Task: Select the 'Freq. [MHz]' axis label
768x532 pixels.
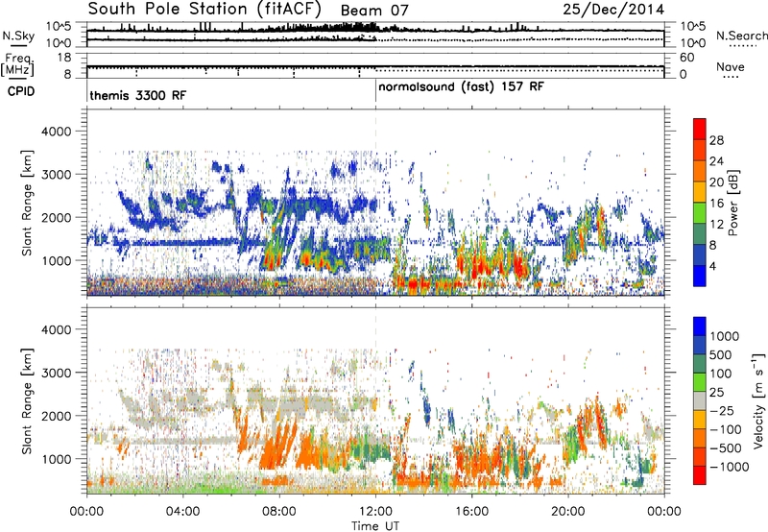Action: tap(17, 64)
